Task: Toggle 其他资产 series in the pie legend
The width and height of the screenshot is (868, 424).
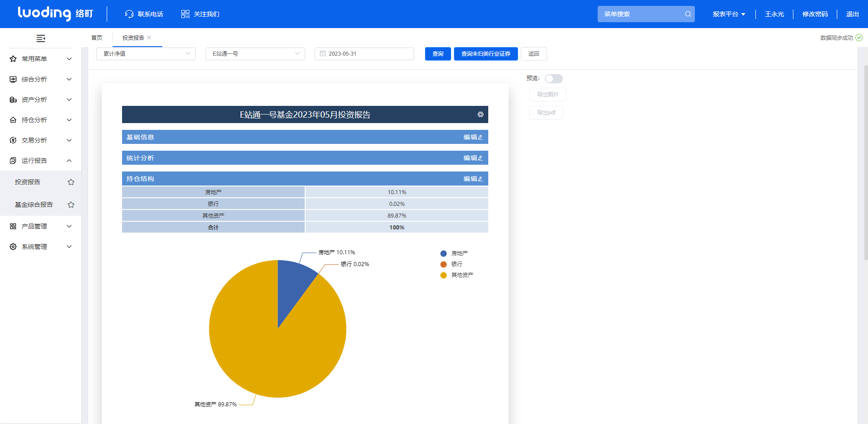Action: click(457, 275)
